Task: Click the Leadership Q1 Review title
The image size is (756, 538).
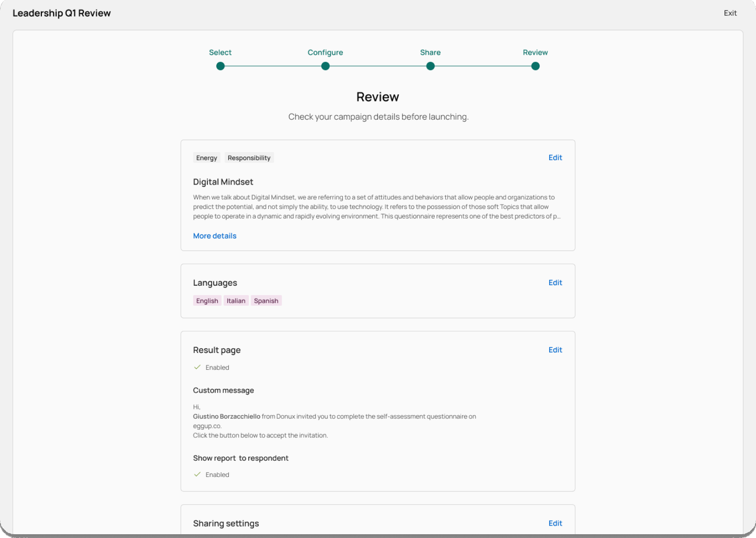Action: pyautogui.click(x=61, y=13)
